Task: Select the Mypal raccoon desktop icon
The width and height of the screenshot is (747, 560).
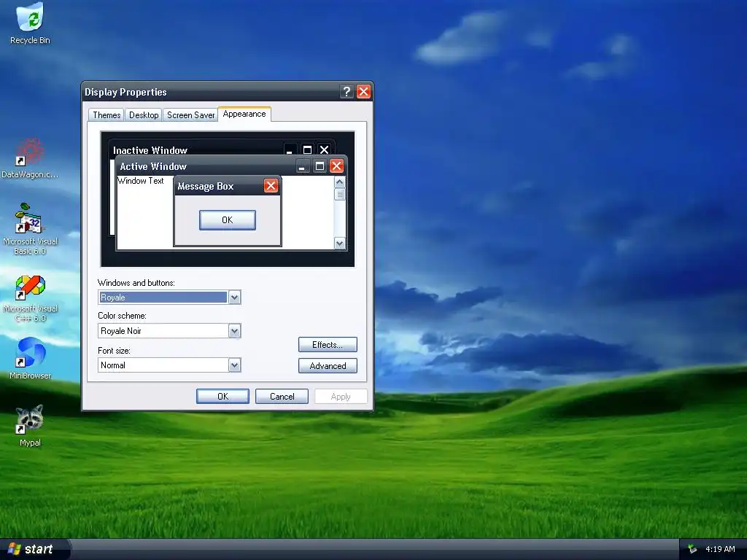Action: pyautogui.click(x=29, y=425)
